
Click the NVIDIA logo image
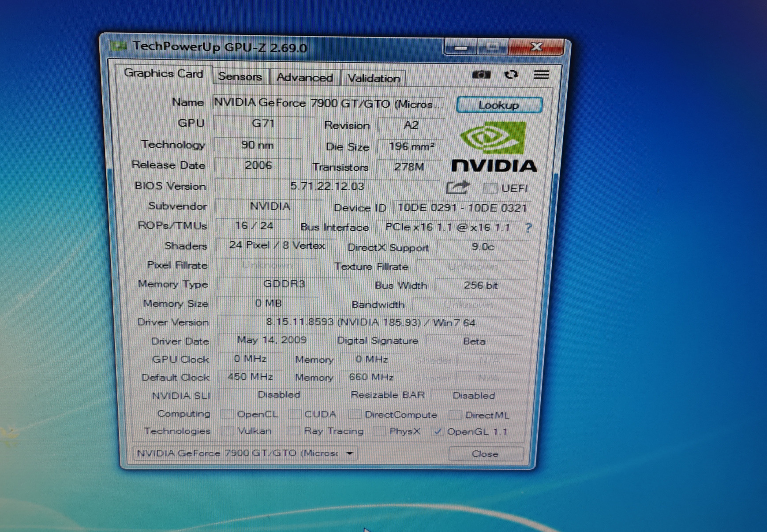[x=494, y=147]
